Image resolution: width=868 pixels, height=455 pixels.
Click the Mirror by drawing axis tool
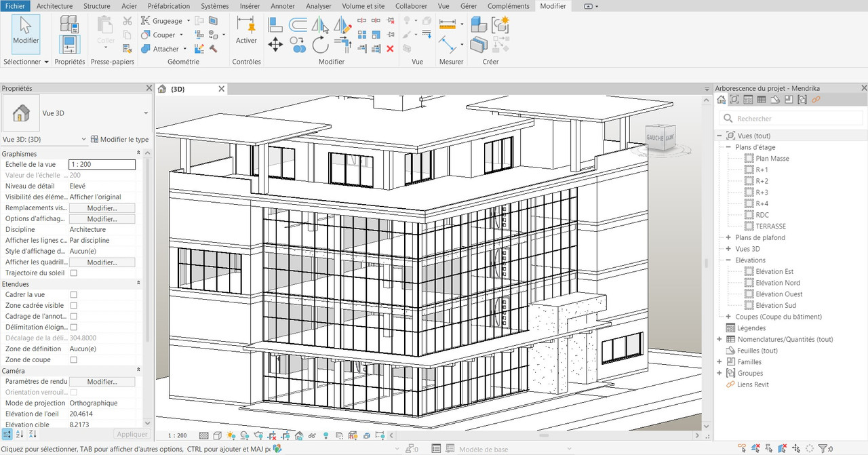pyautogui.click(x=342, y=25)
